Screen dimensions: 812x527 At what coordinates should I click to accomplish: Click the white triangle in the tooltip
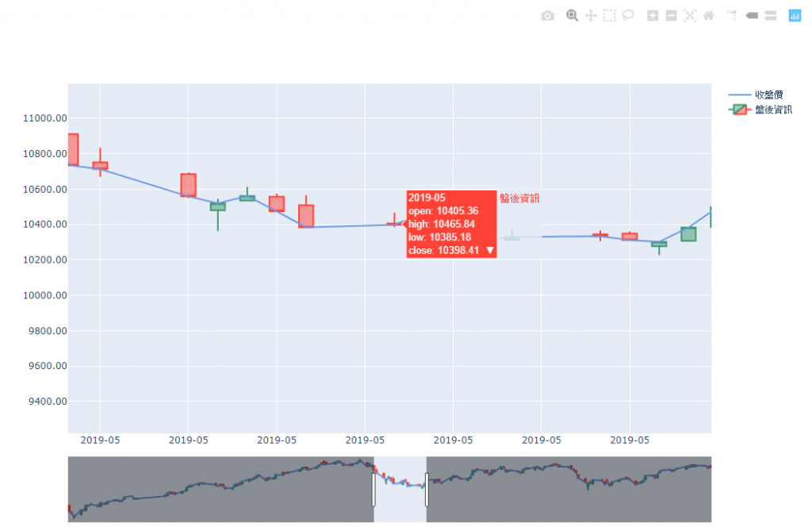pos(490,251)
